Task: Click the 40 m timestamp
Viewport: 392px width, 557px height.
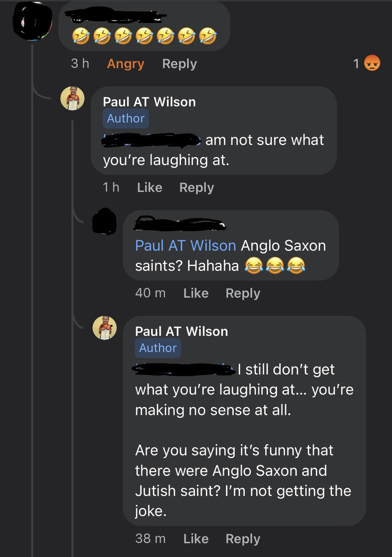Action: point(150,293)
